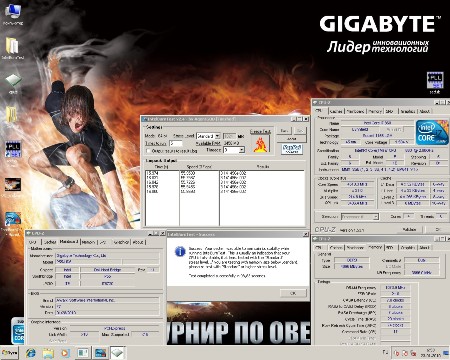Screen dimensions: 450x360
Task: Launch PLL SET shortcut on left desktop side
Action: click(x=13, y=149)
